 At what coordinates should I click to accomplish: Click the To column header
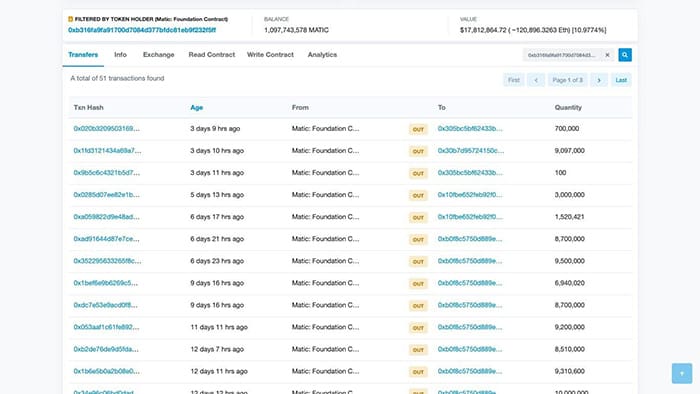click(x=442, y=108)
